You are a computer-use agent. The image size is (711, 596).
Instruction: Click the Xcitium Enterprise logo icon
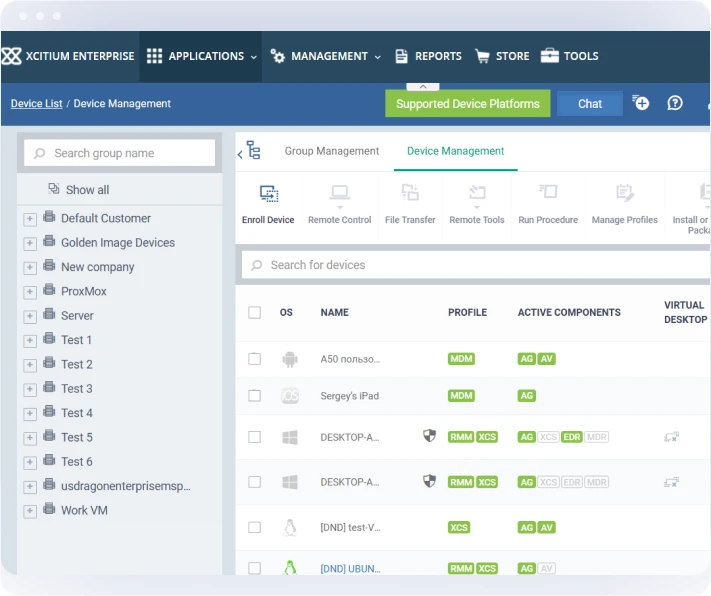(x=12, y=56)
